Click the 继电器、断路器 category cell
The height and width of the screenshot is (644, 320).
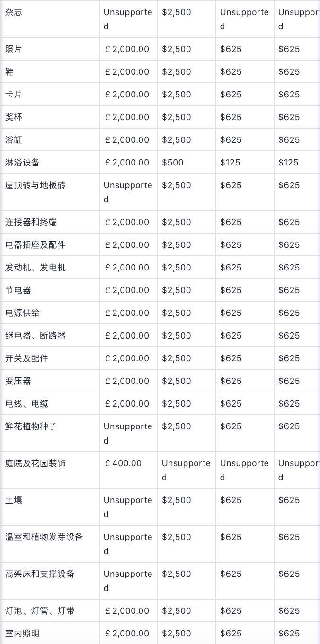tap(36, 336)
